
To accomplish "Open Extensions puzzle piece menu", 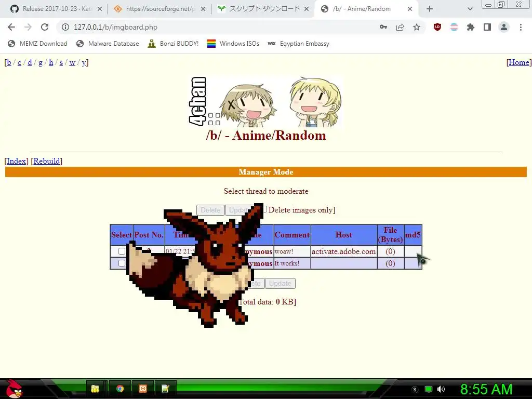I will point(471,27).
